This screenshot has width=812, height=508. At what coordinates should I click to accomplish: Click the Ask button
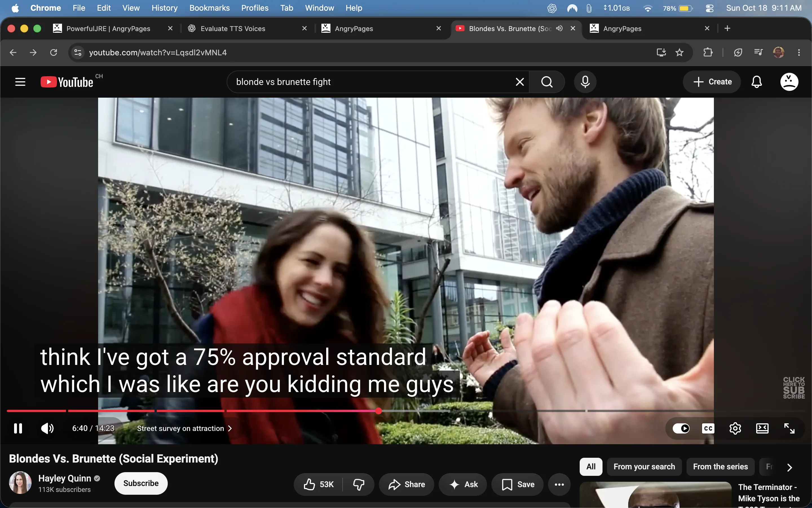(x=463, y=484)
